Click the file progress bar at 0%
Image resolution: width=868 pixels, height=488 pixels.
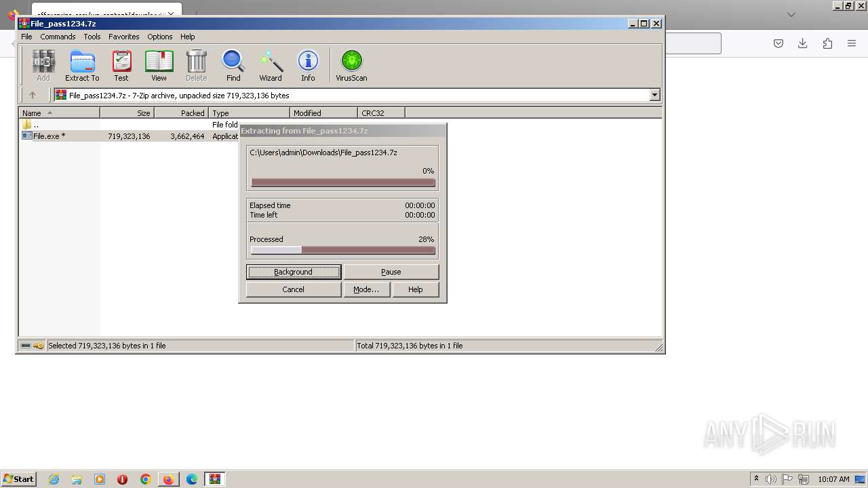coord(343,182)
